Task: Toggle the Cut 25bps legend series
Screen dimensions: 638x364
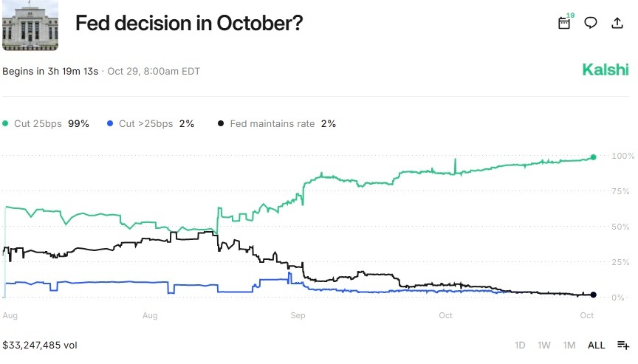Action: [46, 123]
